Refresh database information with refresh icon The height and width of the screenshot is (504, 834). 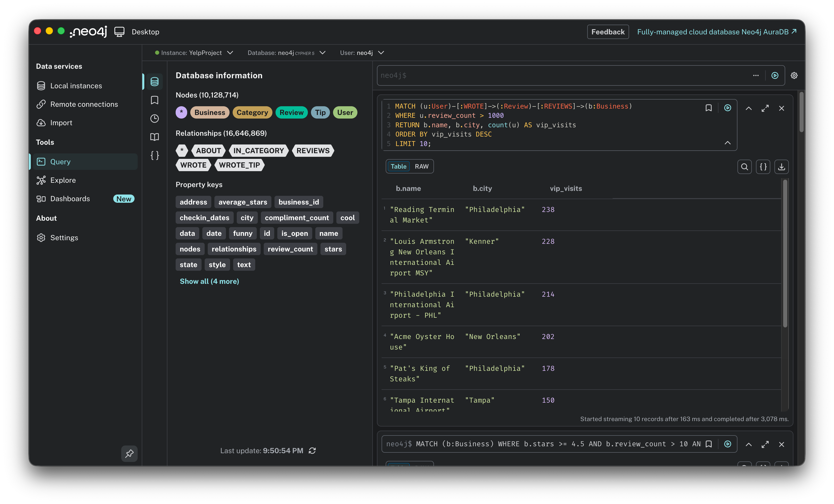pyautogui.click(x=312, y=451)
